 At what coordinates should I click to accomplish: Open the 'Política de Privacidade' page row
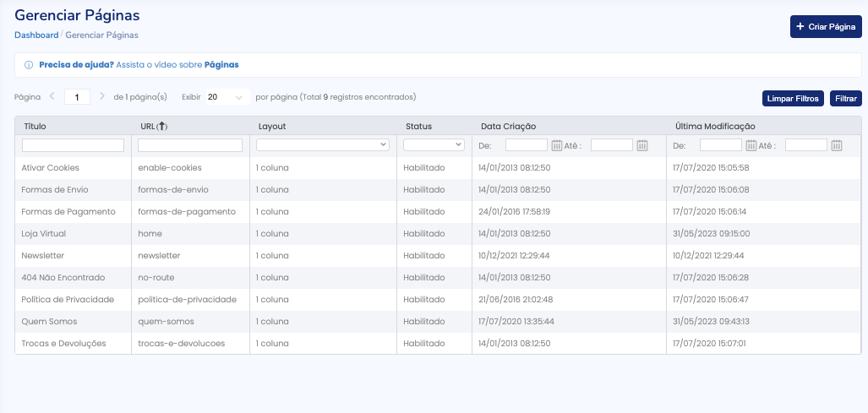[x=68, y=300]
